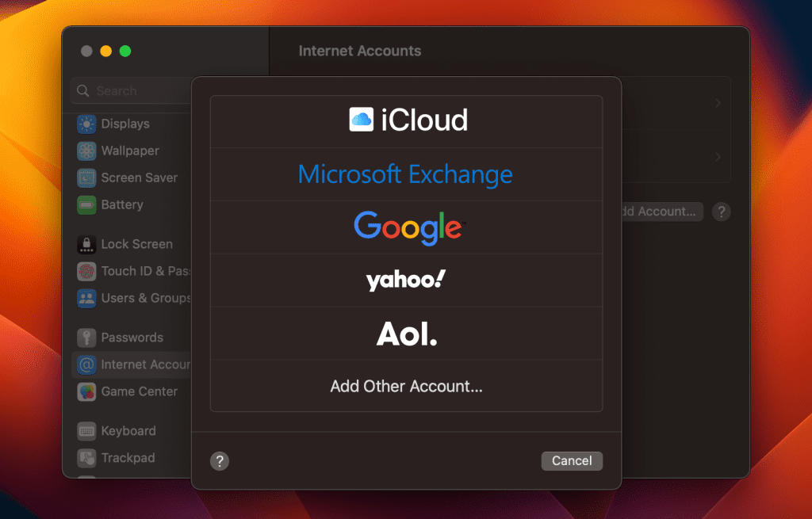Click the green Battery icon
This screenshot has height=519, width=812.
pyautogui.click(x=86, y=205)
